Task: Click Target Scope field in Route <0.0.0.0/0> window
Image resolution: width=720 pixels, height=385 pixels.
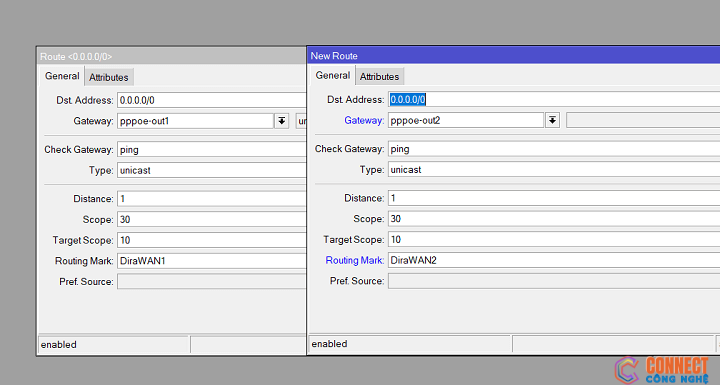Action: [212, 240]
